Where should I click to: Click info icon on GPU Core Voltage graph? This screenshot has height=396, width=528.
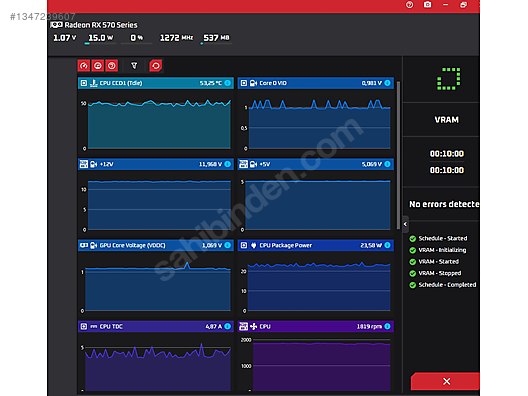228,245
